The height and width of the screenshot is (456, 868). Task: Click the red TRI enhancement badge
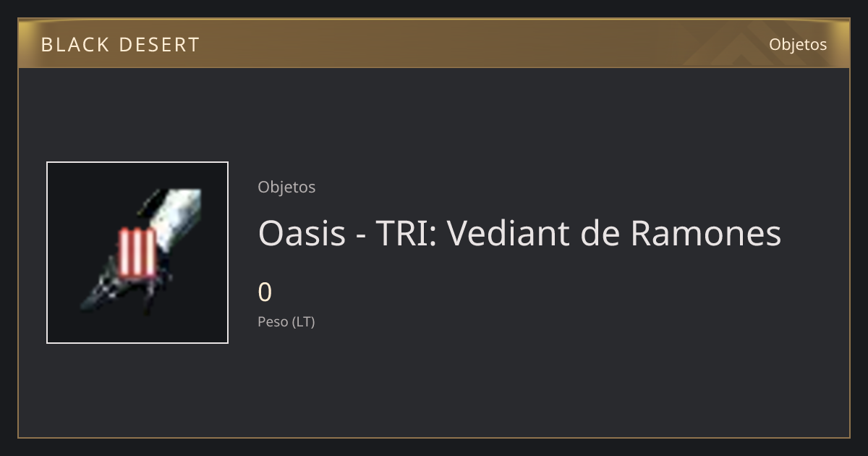(x=137, y=251)
